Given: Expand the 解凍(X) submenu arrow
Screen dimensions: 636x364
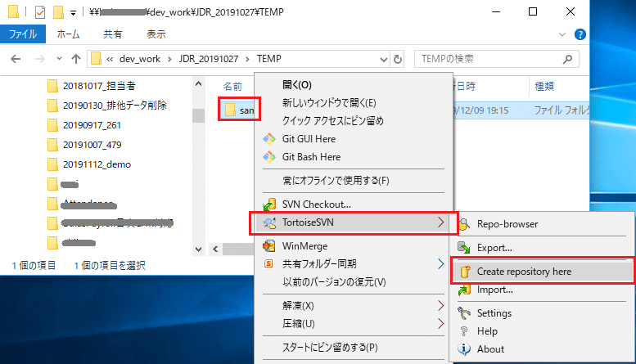Looking at the screenshot, I should (441, 306).
